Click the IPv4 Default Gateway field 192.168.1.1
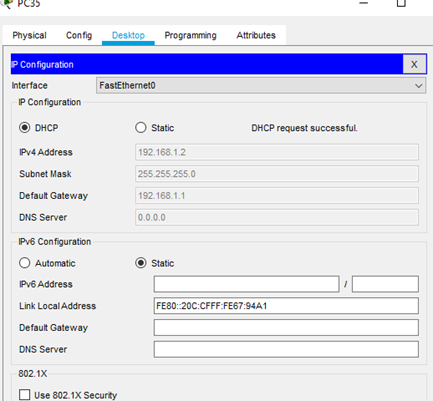This screenshot has height=401, width=433. pyautogui.click(x=277, y=196)
